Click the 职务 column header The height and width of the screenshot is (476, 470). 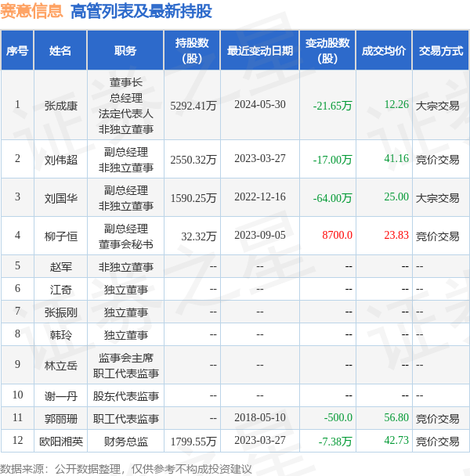point(125,50)
